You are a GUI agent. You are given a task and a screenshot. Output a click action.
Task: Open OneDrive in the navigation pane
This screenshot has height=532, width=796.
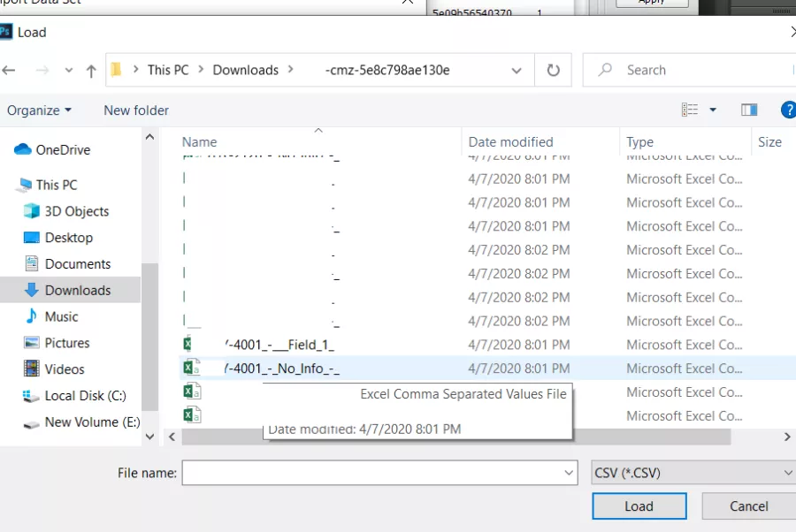[62, 149]
